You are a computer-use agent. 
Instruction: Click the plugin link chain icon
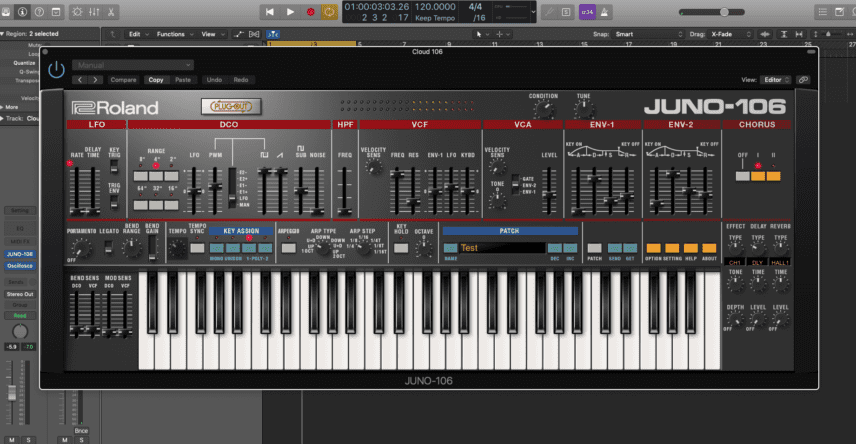(x=803, y=80)
